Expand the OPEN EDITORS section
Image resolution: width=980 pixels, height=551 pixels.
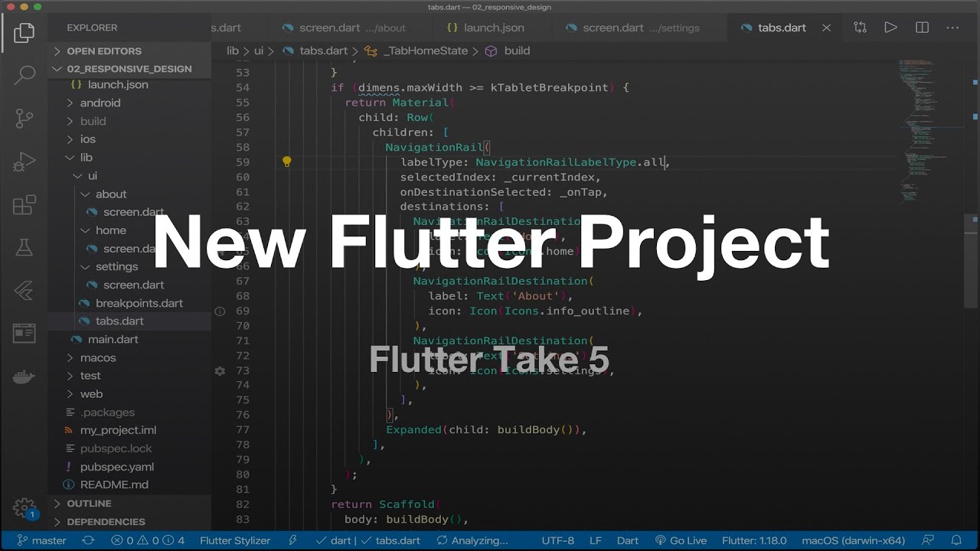tap(103, 51)
